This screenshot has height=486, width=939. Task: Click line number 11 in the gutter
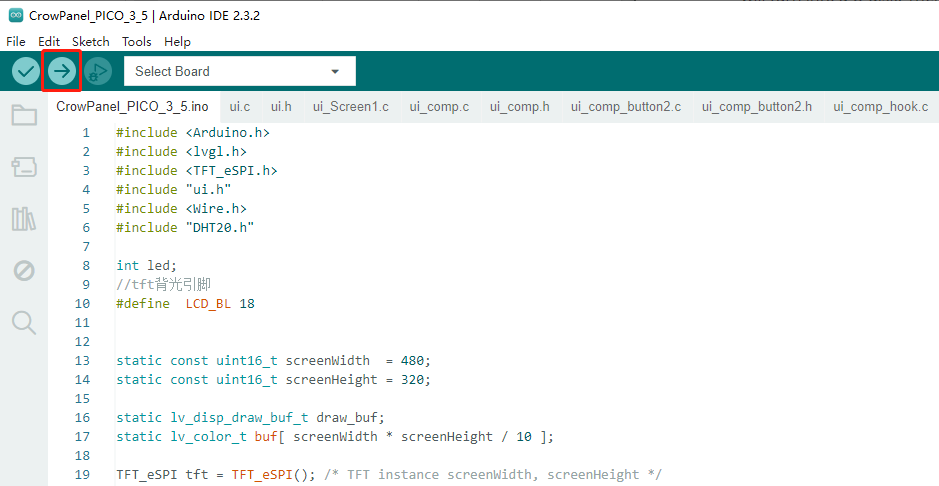(82, 323)
